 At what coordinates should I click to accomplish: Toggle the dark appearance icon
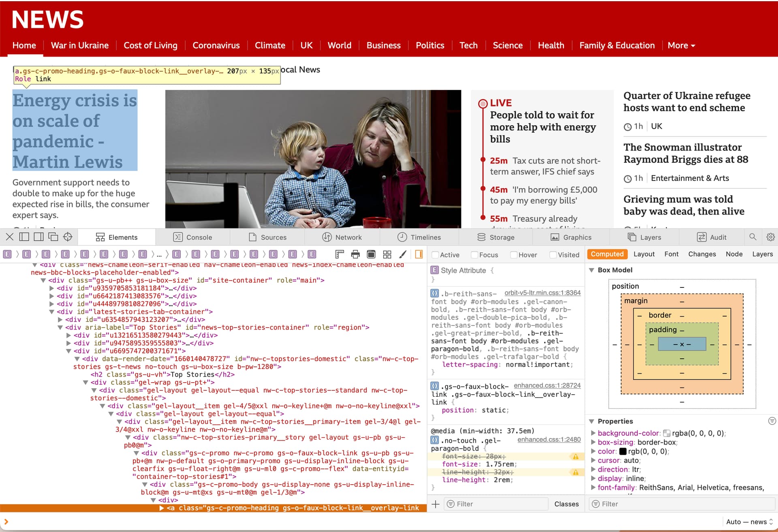click(371, 254)
